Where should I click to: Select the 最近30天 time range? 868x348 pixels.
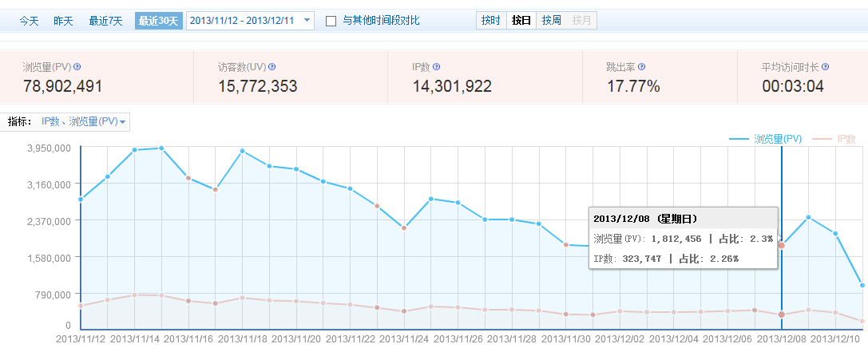[x=159, y=21]
